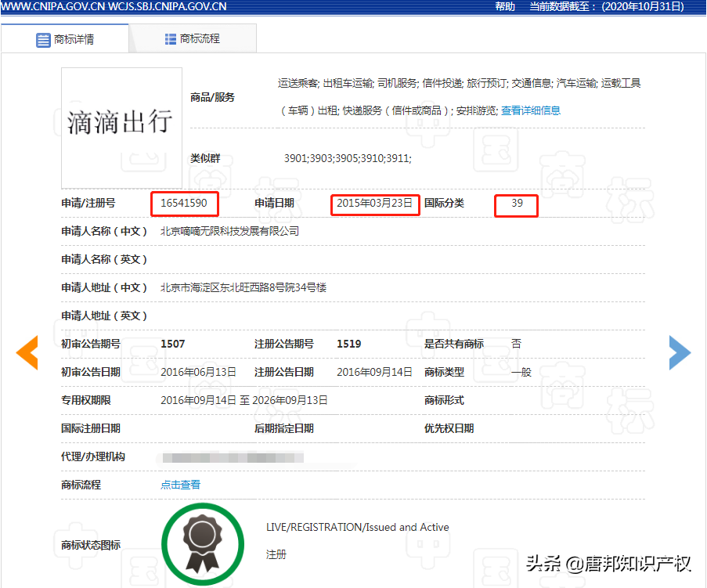Click the highlighted application date 2015年03月23日
The image size is (707, 588).
pos(375,203)
